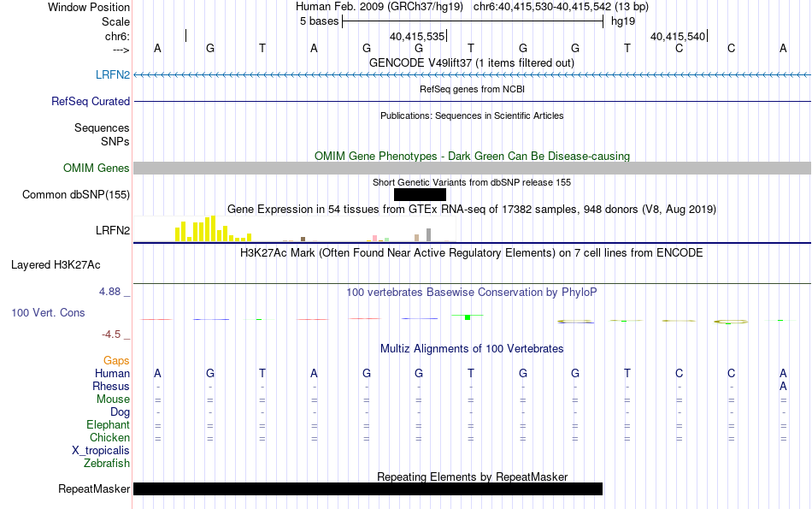Click the Chicken species row label

point(109,437)
